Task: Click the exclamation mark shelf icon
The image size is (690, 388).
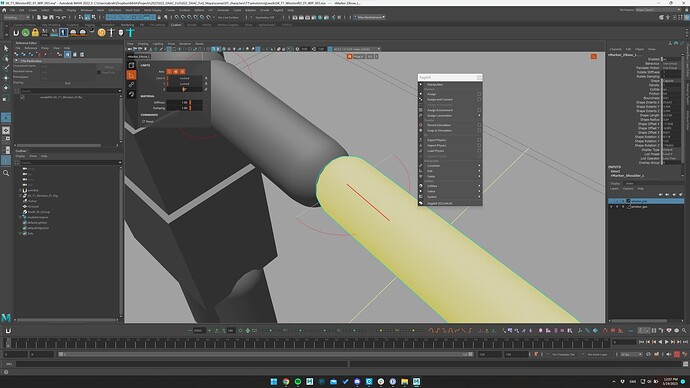Action: [x=63, y=33]
